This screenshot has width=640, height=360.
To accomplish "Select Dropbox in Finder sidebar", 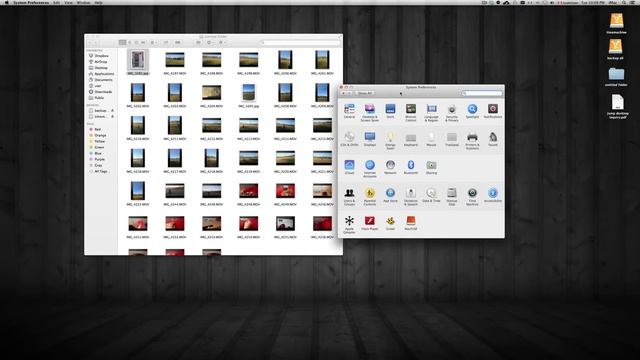I will [98, 56].
